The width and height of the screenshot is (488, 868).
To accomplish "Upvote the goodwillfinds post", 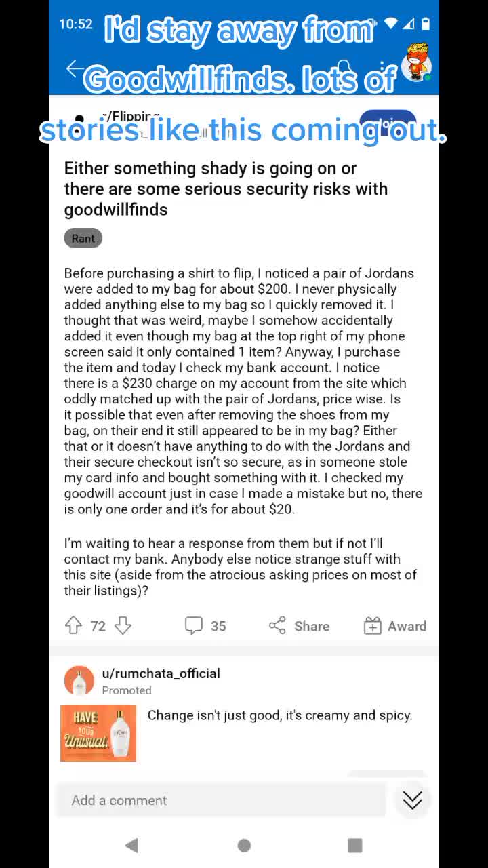I will point(73,625).
